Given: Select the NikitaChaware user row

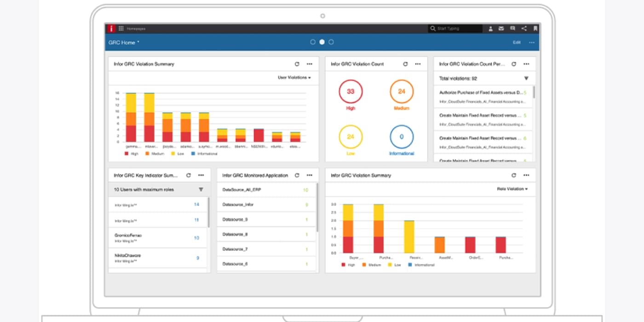Looking at the screenshot, I should point(158,258).
